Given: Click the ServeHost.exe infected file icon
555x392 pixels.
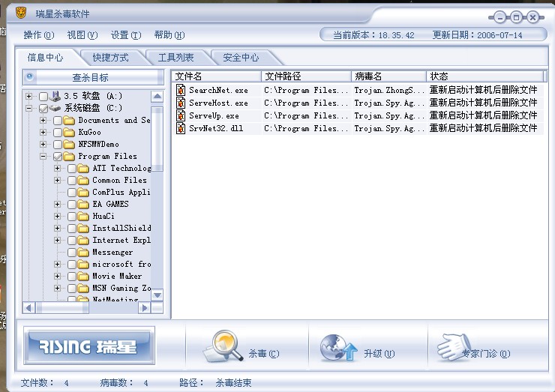Looking at the screenshot, I should 181,103.
